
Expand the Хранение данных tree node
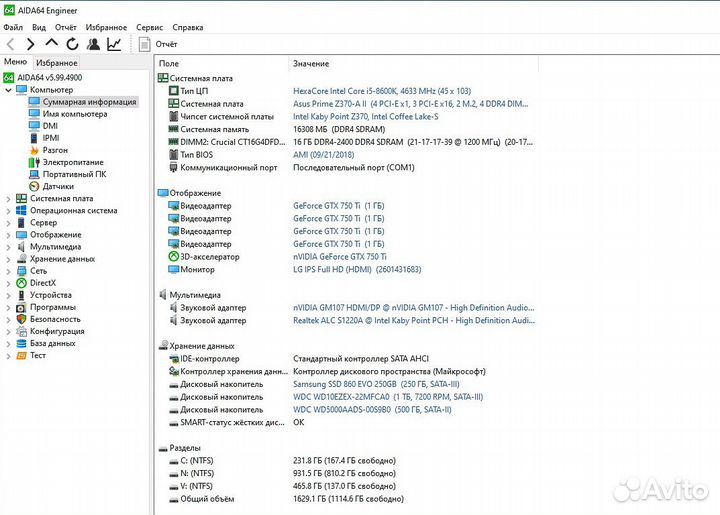pos(8,259)
